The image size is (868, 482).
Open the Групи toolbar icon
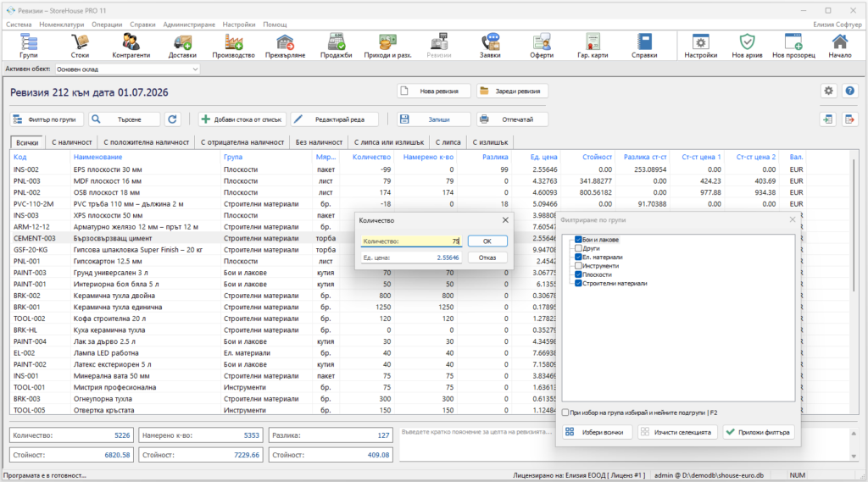tap(28, 46)
